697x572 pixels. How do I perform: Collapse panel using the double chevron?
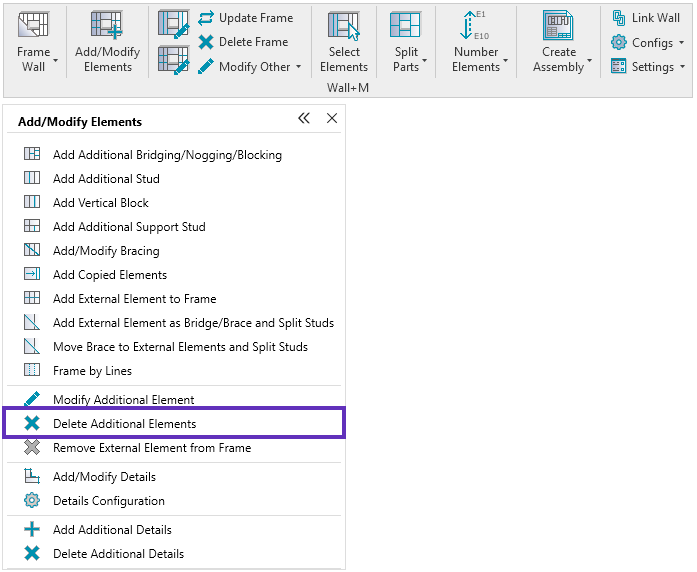click(x=304, y=119)
